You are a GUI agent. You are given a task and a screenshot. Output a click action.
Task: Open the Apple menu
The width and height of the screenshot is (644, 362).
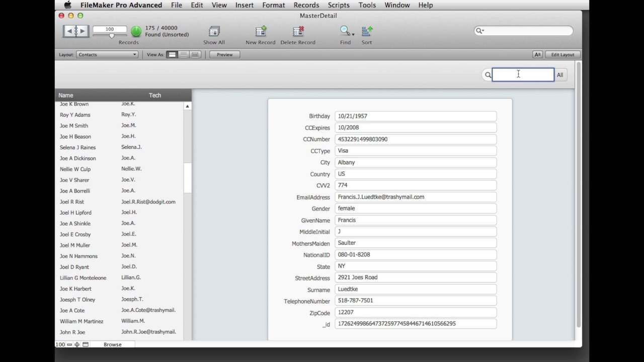67,5
